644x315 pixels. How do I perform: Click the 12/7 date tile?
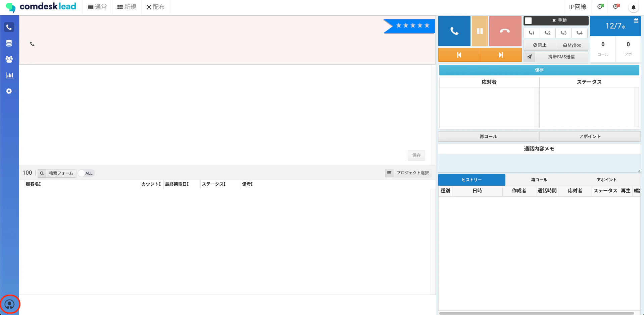click(615, 26)
